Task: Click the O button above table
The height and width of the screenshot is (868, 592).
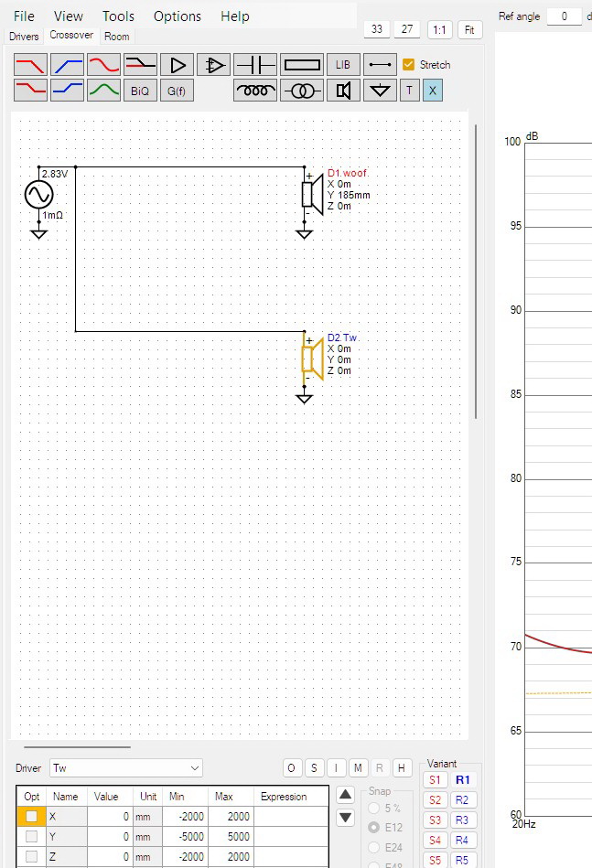Action: [291, 767]
